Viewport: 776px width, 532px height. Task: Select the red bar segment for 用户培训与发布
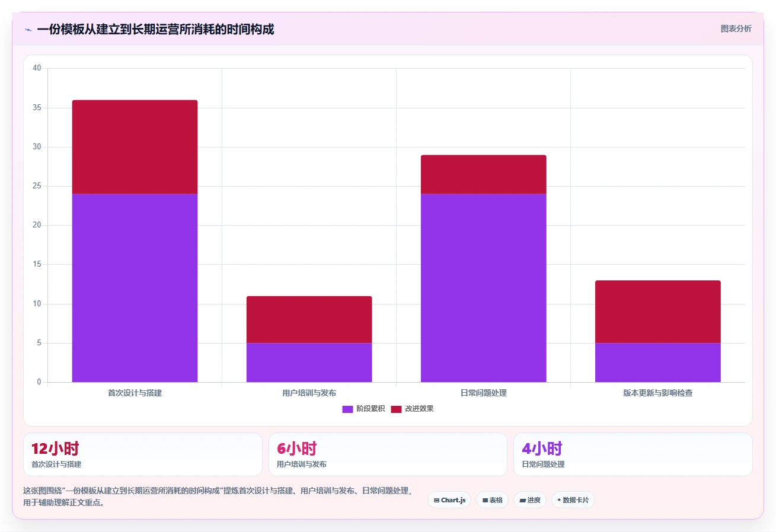pyautogui.click(x=309, y=319)
